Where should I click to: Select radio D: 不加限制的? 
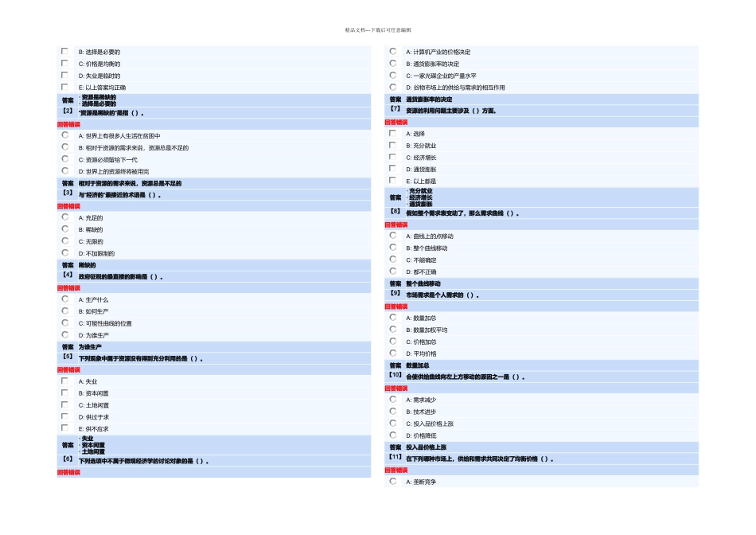(x=65, y=253)
